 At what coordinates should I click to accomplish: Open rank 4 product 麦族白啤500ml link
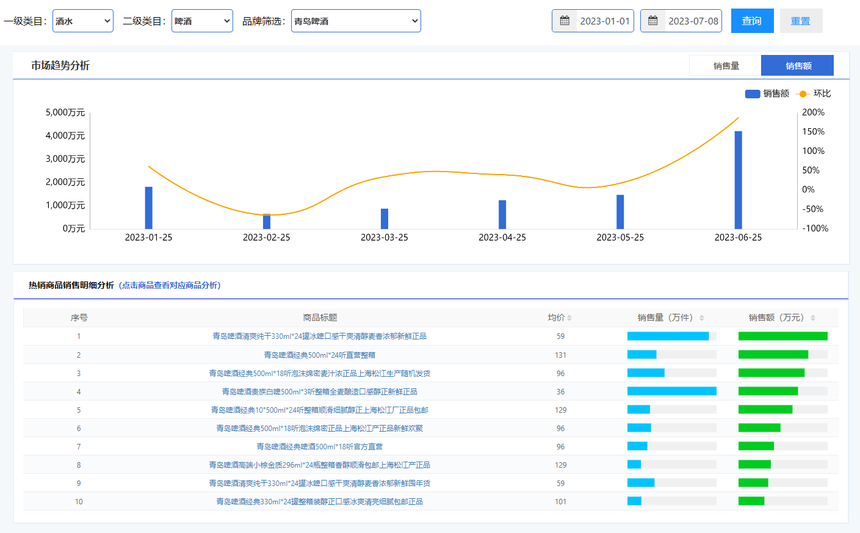(320, 392)
